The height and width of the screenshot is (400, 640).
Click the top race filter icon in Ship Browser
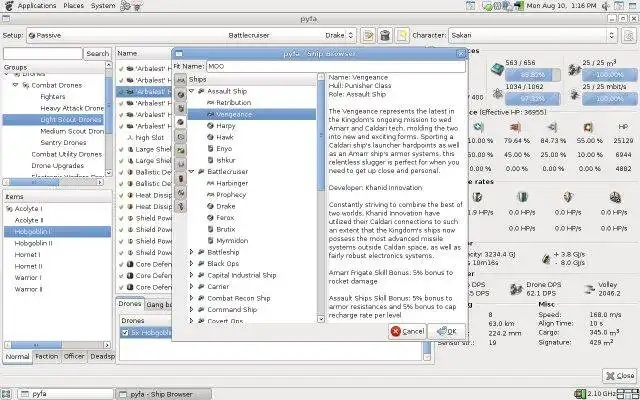click(180, 79)
